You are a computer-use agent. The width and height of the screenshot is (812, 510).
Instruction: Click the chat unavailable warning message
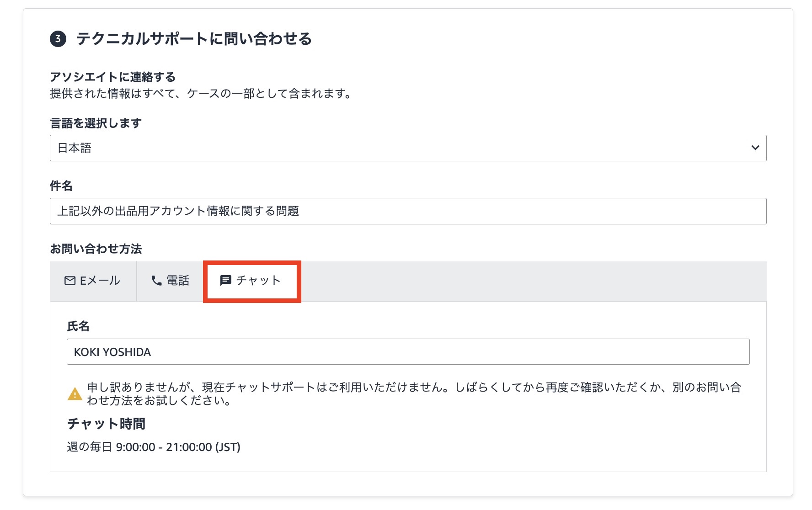point(413,394)
